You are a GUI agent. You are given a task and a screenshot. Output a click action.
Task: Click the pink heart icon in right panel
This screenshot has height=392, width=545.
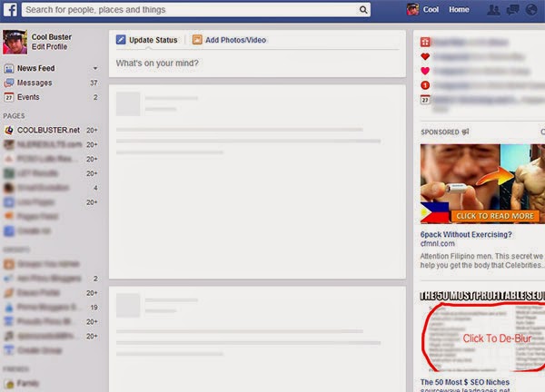[425, 71]
